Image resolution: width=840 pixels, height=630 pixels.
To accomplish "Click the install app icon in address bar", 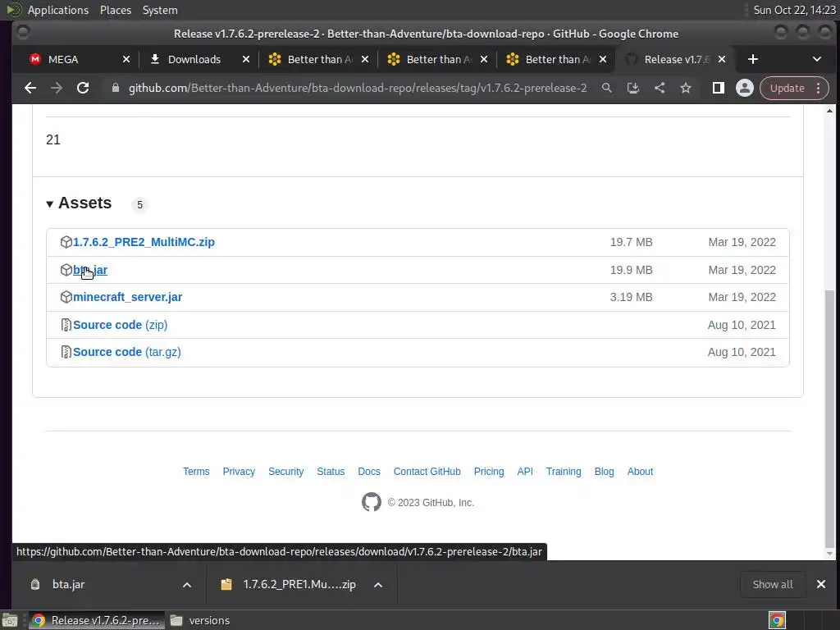I will [633, 89].
